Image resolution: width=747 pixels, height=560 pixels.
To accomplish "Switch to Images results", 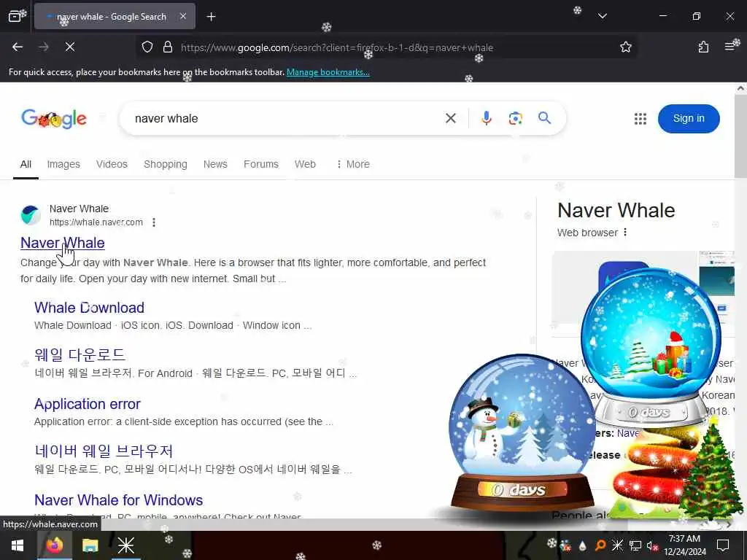I will 63,164.
